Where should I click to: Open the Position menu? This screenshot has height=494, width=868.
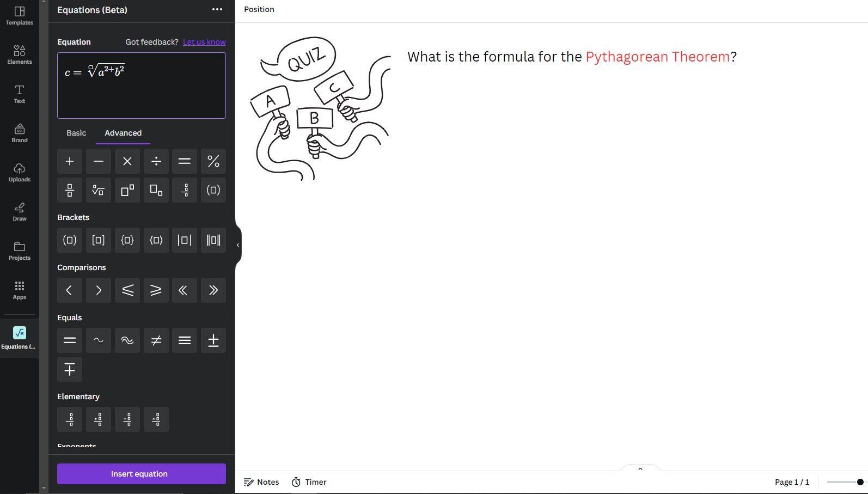(259, 9)
